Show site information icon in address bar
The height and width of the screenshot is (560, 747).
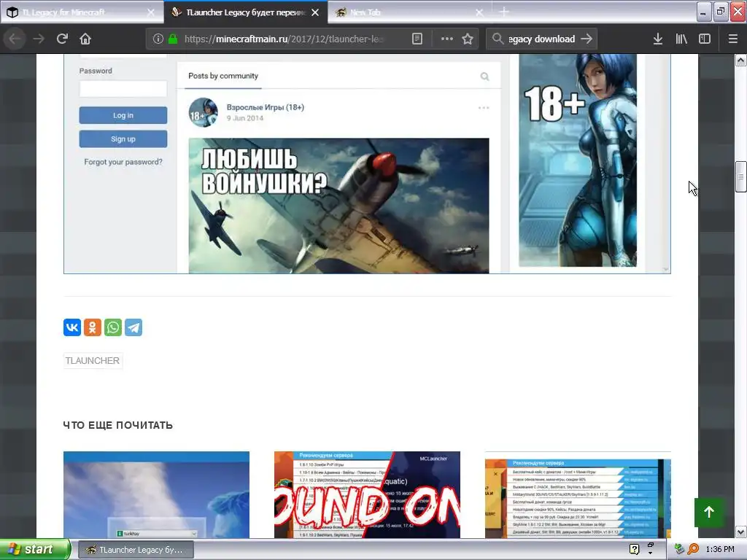point(158,39)
